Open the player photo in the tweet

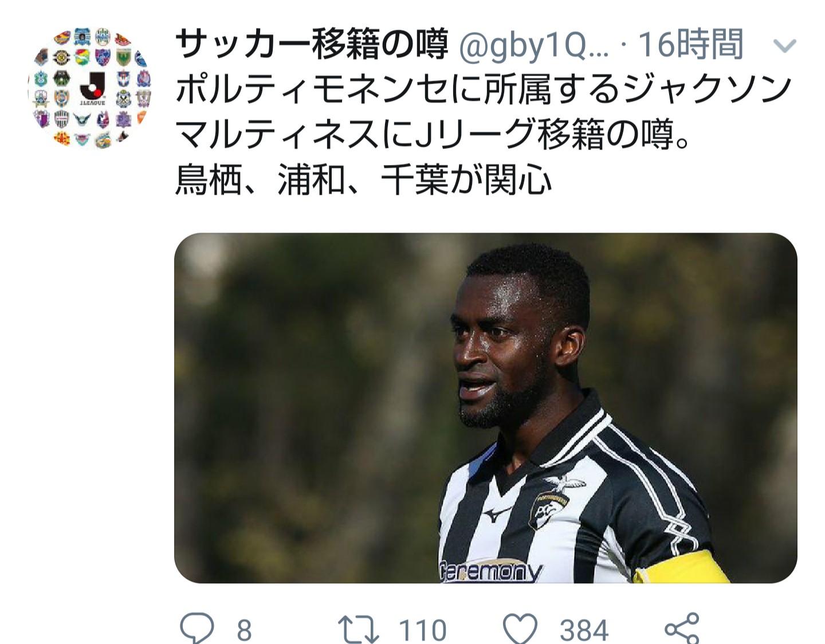point(486,408)
